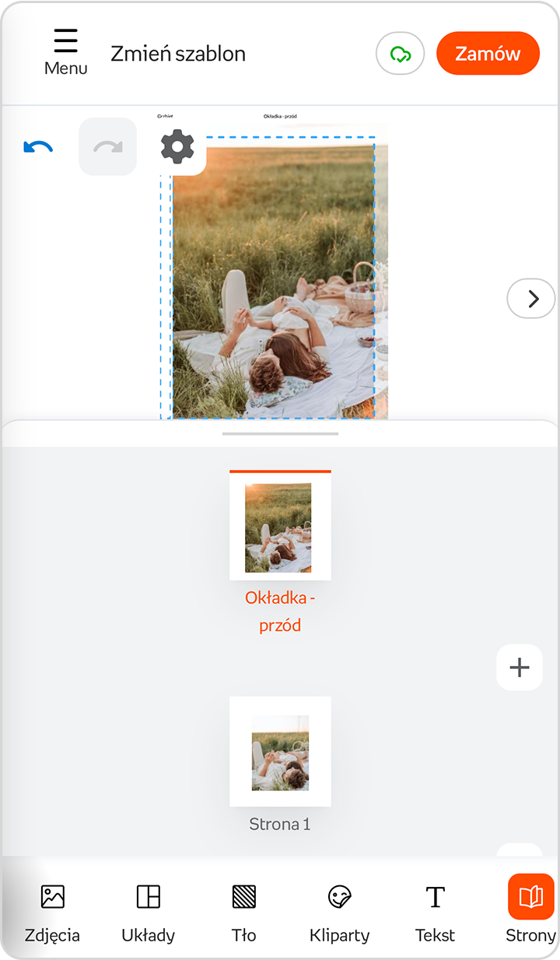Open page settings gear icon
The image size is (560, 960).
[177, 146]
